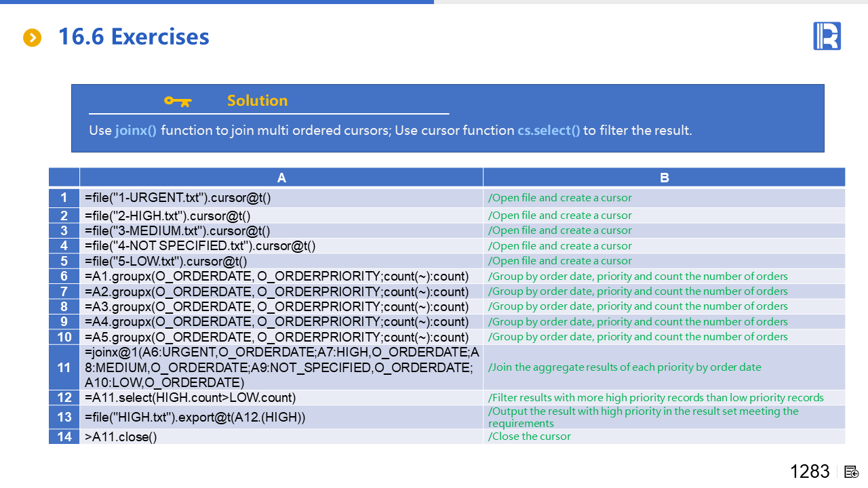
Task: Open the slide navigation icon beside 1283
Action: [852, 472]
